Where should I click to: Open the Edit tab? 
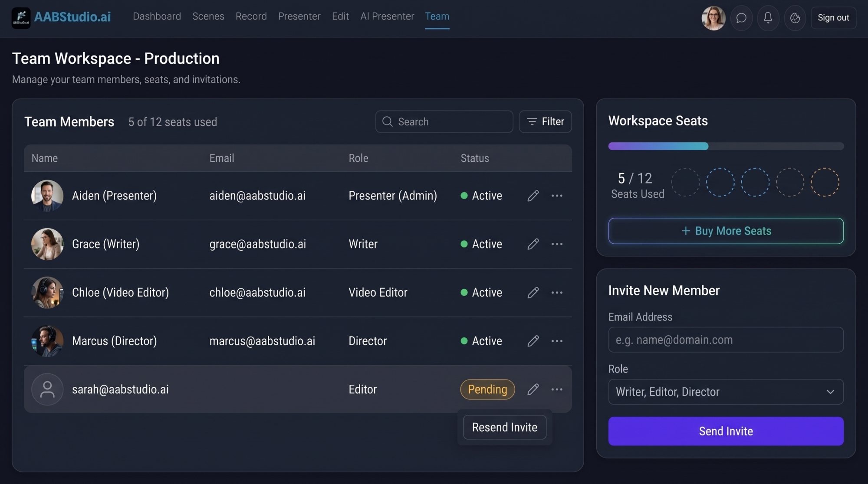[x=340, y=16]
